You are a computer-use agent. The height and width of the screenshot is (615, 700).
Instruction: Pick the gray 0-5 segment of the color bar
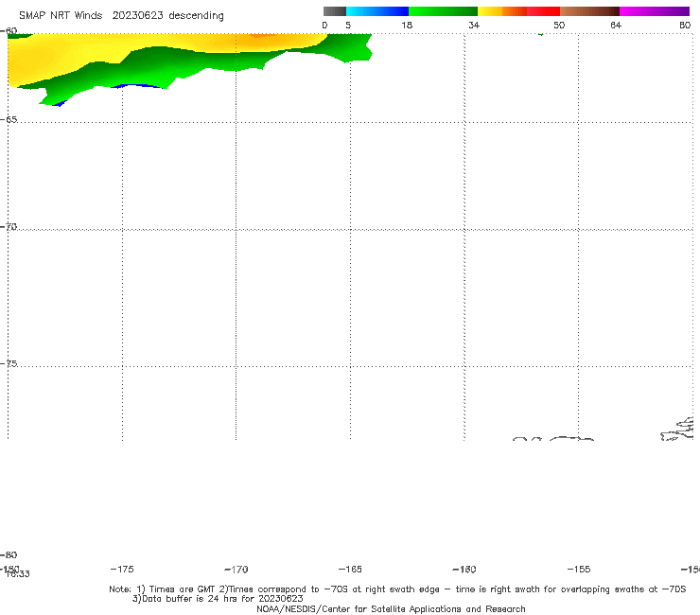(x=334, y=11)
